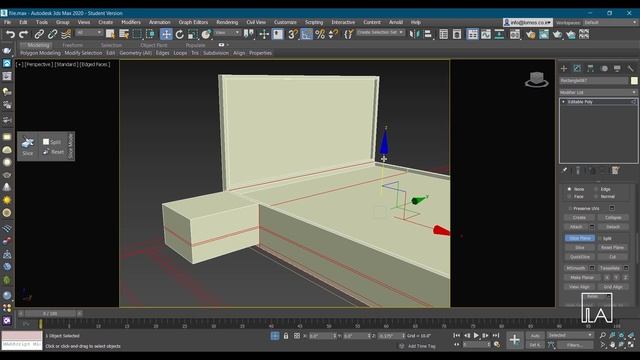This screenshot has width=640, height=360.
Task: Switch to the Object Paint ribbon tab
Action: (x=153, y=45)
